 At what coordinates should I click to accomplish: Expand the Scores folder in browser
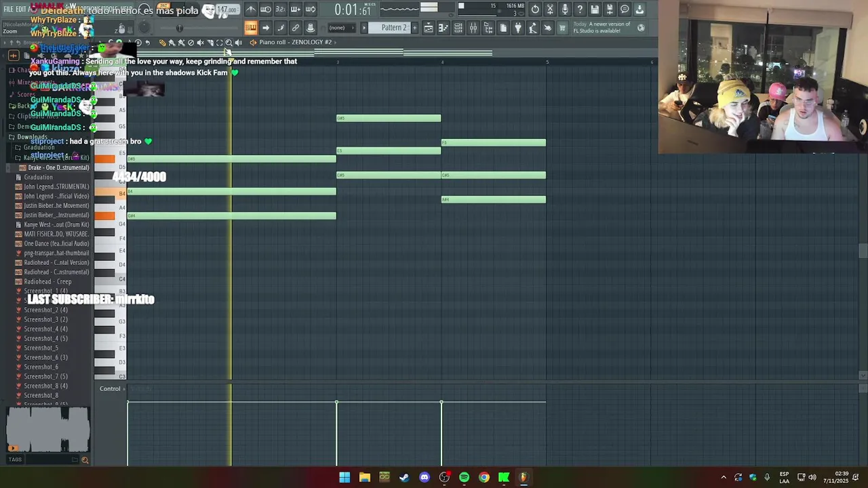pos(26,94)
